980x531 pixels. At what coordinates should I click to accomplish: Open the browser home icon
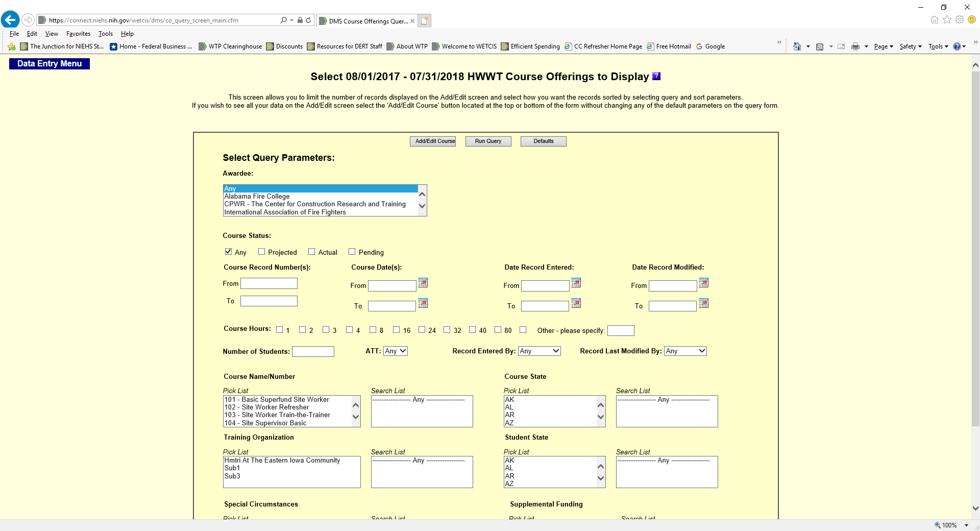(934, 20)
